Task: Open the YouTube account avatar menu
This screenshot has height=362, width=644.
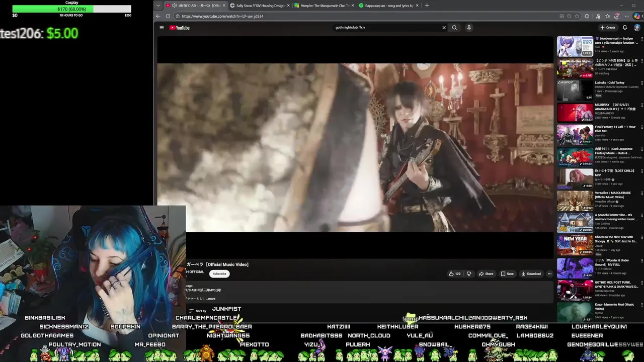Action: pos(637,28)
